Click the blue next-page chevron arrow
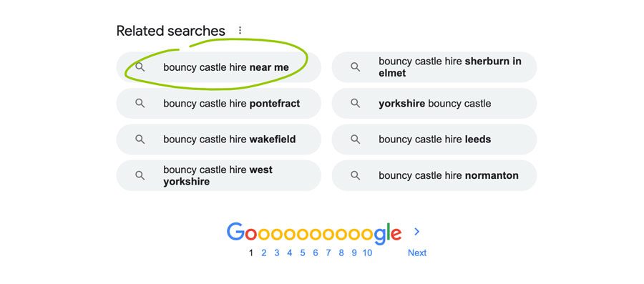The width and height of the screenshot is (644, 284). click(417, 232)
